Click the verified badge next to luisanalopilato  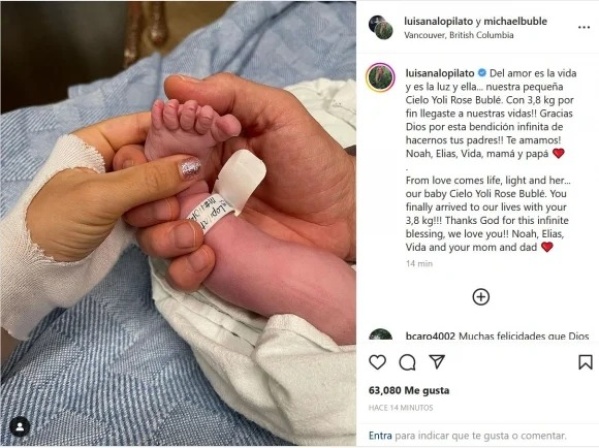click(x=482, y=73)
